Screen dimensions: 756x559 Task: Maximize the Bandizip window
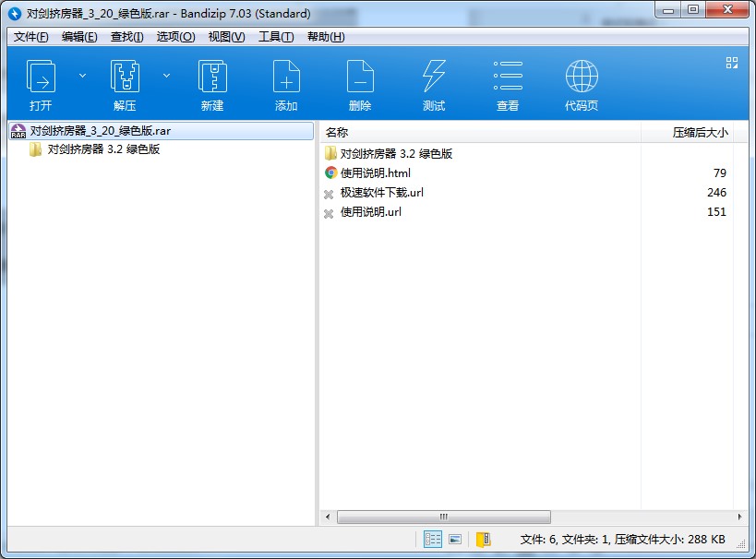point(693,10)
